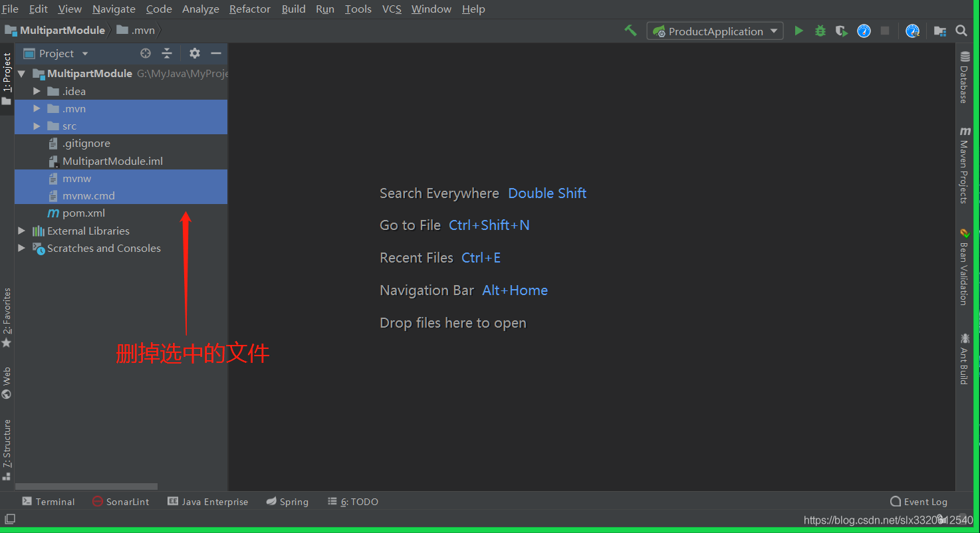Click the Project panel horizontal scrollbar
980x533 pixels.
tap(86, 486)
